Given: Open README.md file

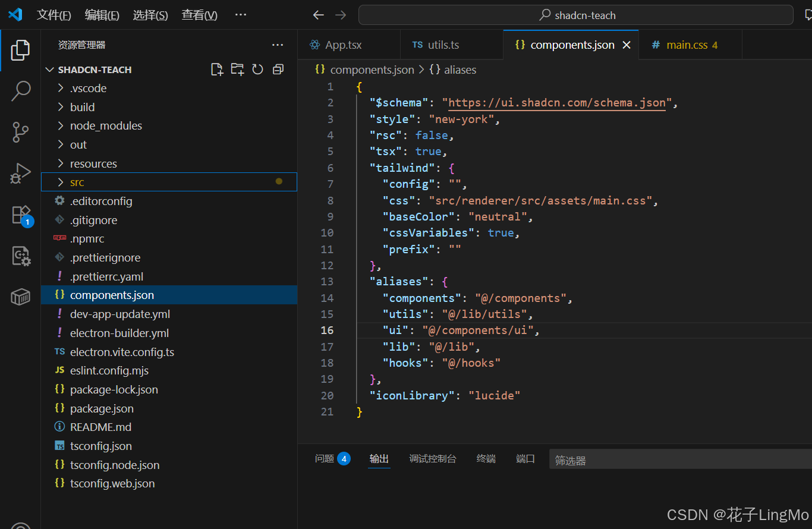Looking at the screenshot, I should [169, 427].
